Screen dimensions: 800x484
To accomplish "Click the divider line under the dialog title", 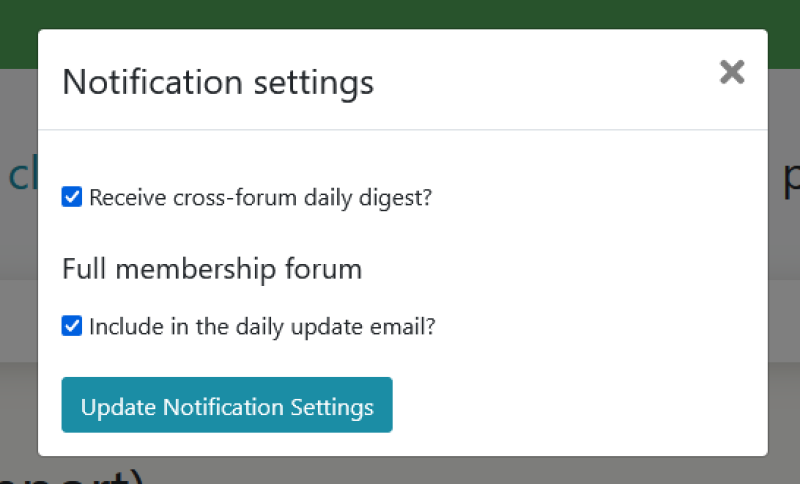I will [x=402, y=130].
